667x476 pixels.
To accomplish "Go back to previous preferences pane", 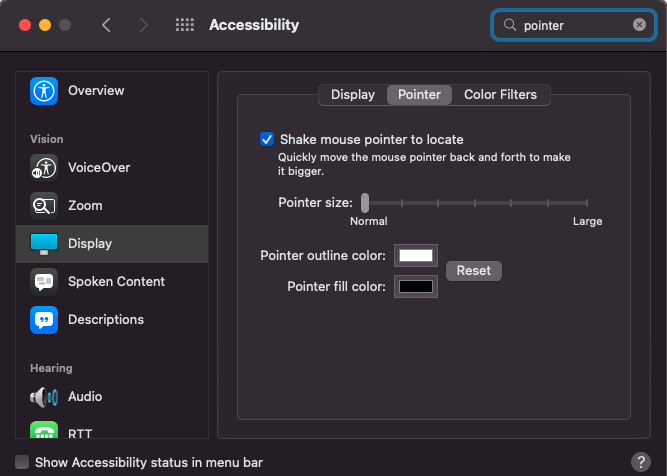I will click(x=107, y=25).
